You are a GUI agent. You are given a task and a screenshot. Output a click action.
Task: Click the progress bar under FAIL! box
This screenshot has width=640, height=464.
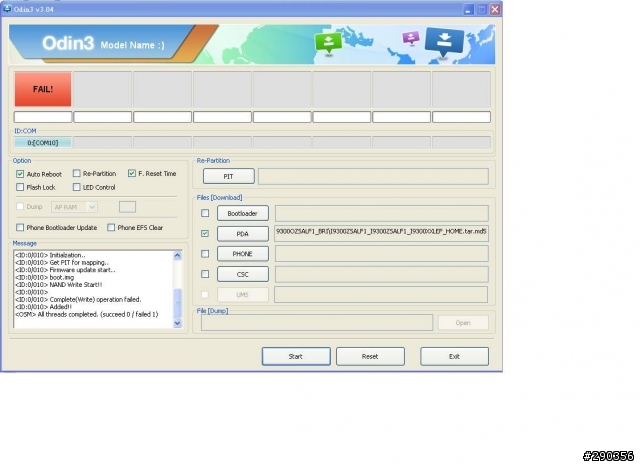pos(43,117)
